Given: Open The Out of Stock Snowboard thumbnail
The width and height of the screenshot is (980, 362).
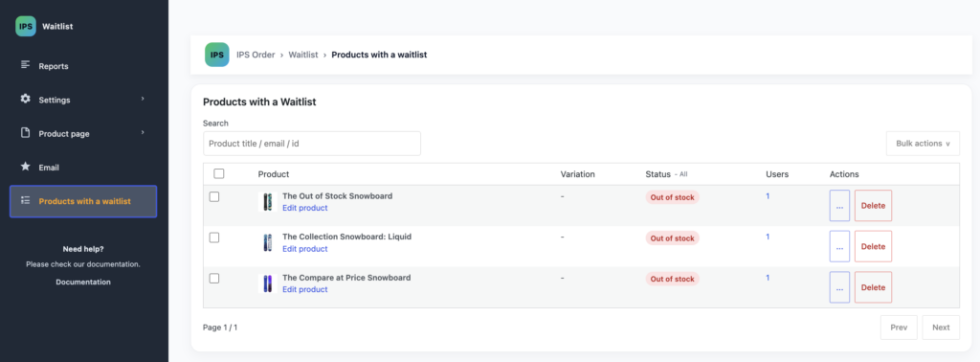Looking at the screenshot, I should pyautogui.click(x=268, y=202).
